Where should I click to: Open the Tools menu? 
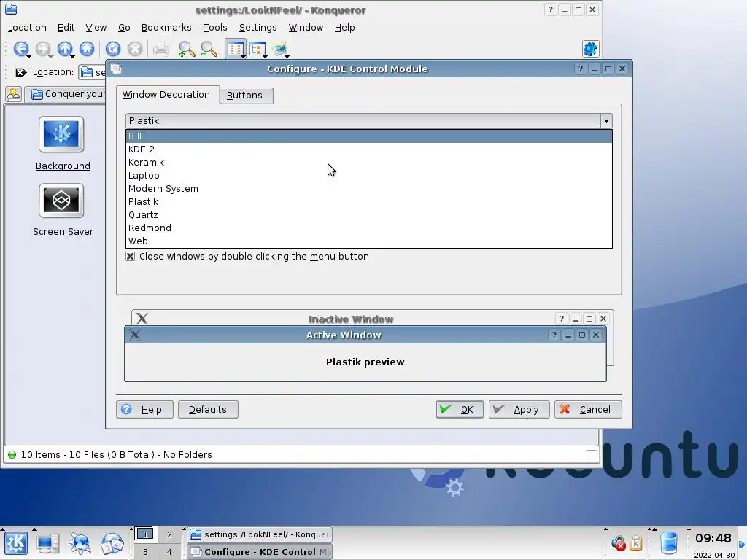point(215,28)
